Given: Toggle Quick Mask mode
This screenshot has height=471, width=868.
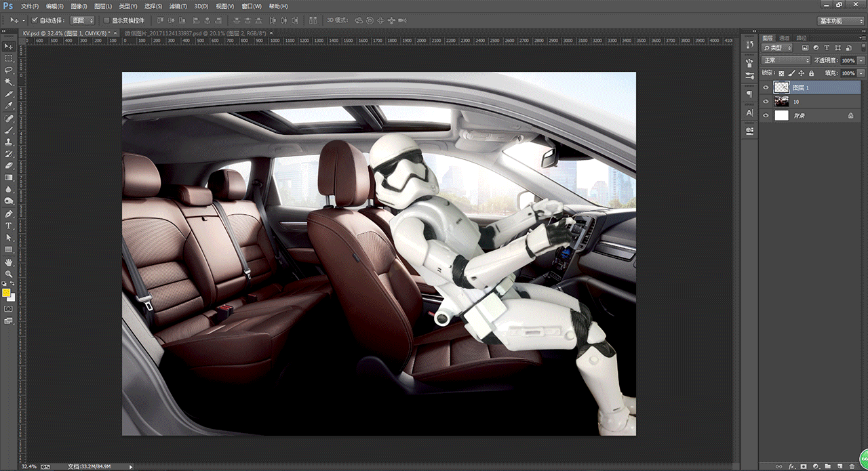Looking at the screenshot, I should click(9, 308).
